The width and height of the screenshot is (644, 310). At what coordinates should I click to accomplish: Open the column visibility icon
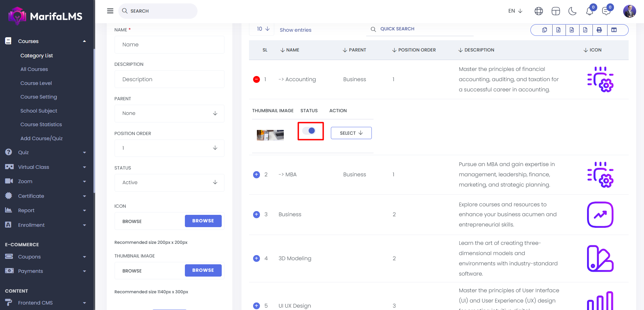point(614,30)
